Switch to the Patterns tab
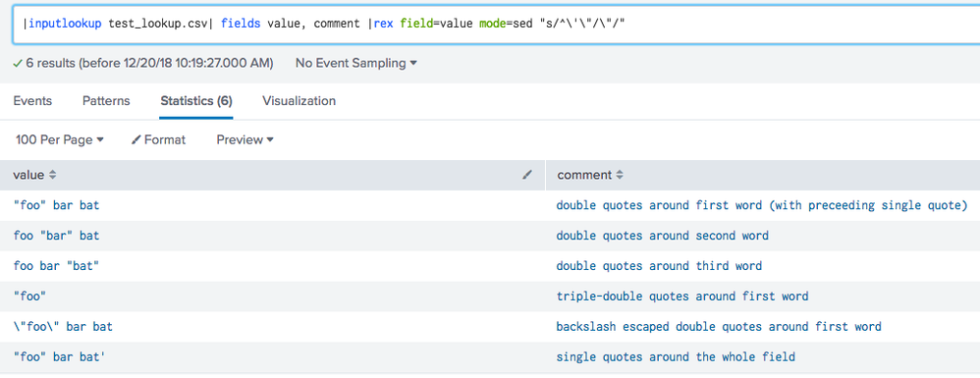Screen dimensions: 980x378 pyautogui.click(x=106, y=100)
